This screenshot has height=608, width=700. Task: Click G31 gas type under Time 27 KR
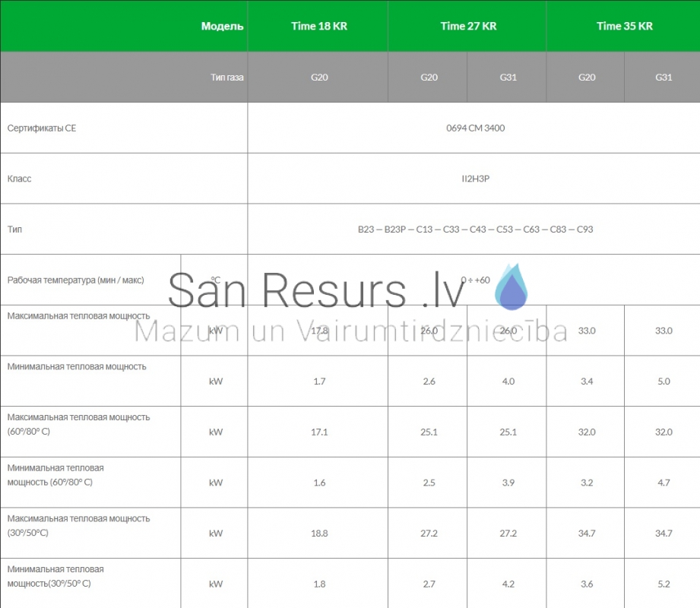(x=508, y=78)
